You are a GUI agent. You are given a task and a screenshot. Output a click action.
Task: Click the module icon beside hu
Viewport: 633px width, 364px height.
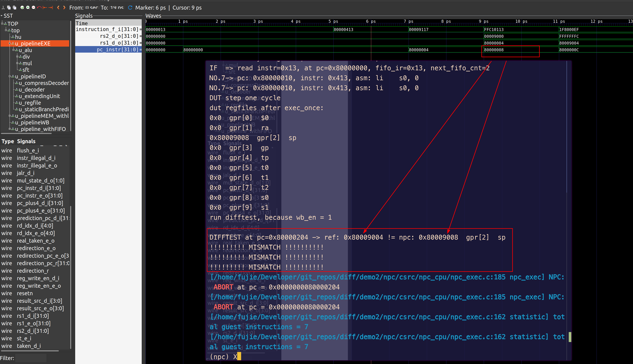pos(13,37)
